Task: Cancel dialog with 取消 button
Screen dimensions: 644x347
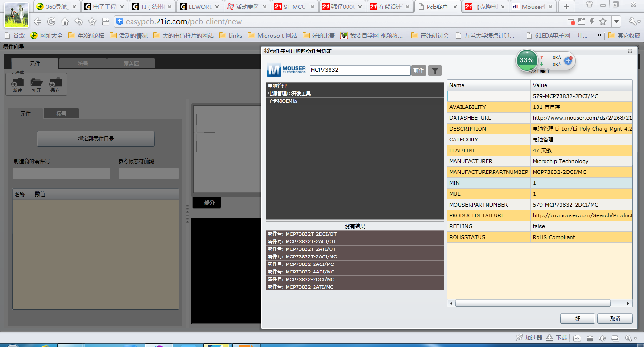Action: (615, 319)
